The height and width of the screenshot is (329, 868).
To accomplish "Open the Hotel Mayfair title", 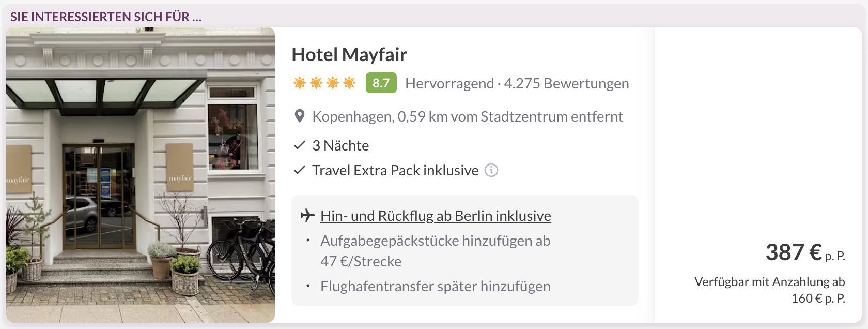I will 349,54.
